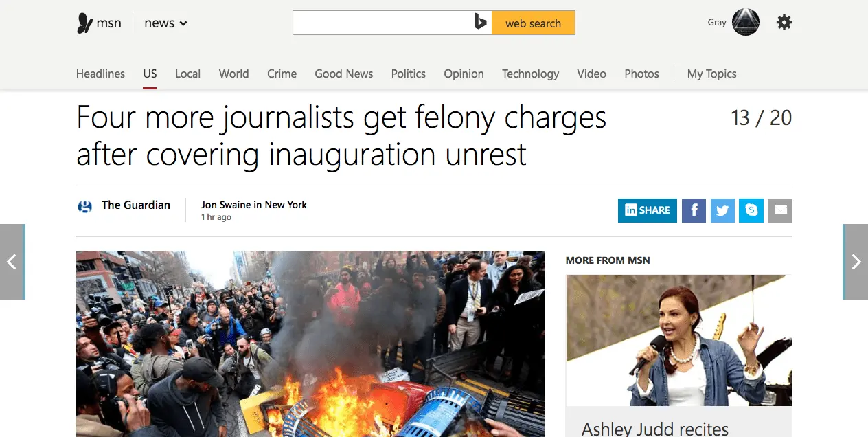Click the Bing logo in search box
Screen dimensions: 868x437
pyautogui.click(x=481, y=23)
